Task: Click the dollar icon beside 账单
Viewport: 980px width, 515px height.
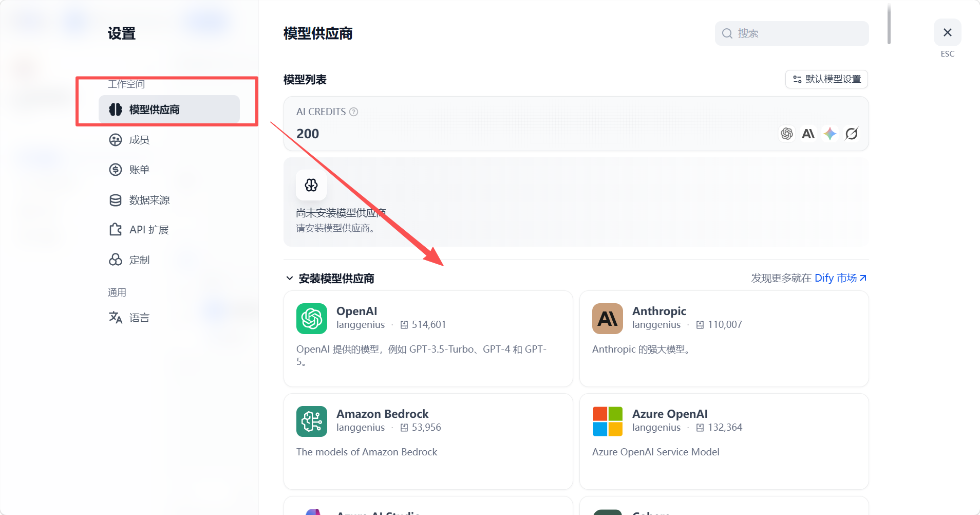Action: point(116,170)
